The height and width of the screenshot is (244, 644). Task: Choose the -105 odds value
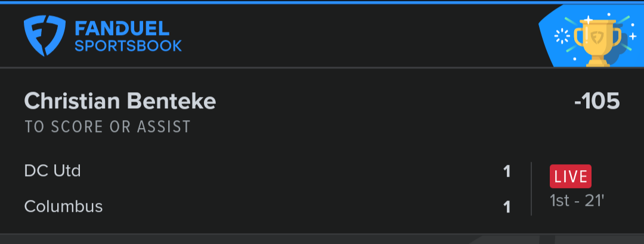tap(597, 101)
